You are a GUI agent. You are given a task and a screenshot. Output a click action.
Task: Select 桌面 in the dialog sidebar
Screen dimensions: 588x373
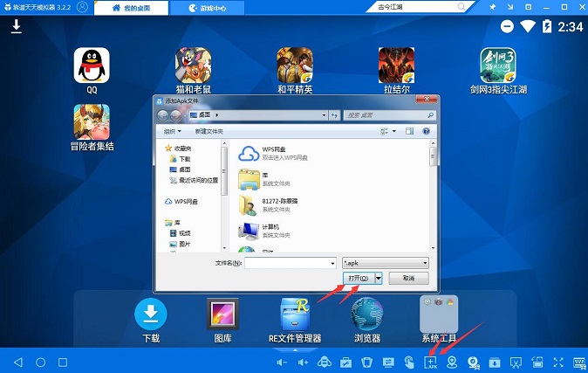pyautogui.click(x=184, y=169)
